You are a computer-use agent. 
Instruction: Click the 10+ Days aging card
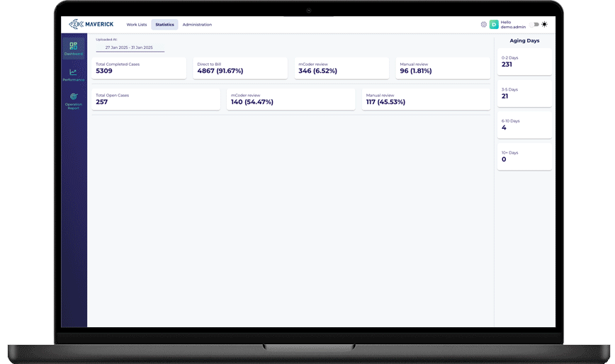(x=524, y=157)
